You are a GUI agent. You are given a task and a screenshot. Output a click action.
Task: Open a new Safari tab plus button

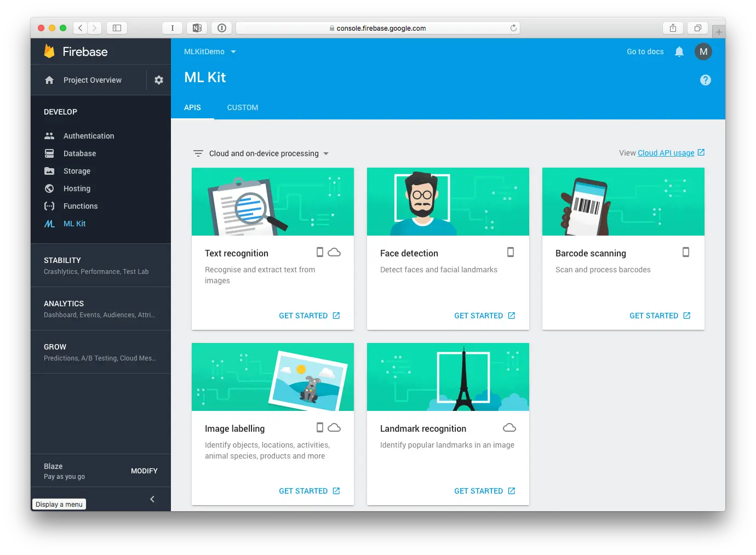(x=719, y=32)
